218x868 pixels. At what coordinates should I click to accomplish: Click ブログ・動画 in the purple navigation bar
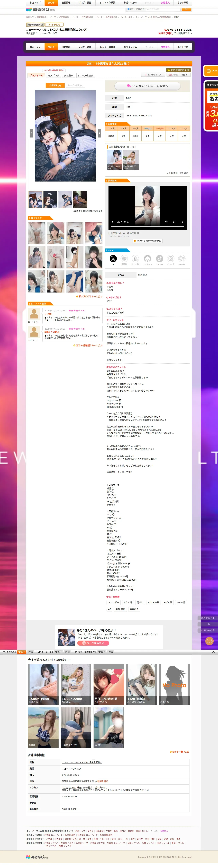coord(85,47)
